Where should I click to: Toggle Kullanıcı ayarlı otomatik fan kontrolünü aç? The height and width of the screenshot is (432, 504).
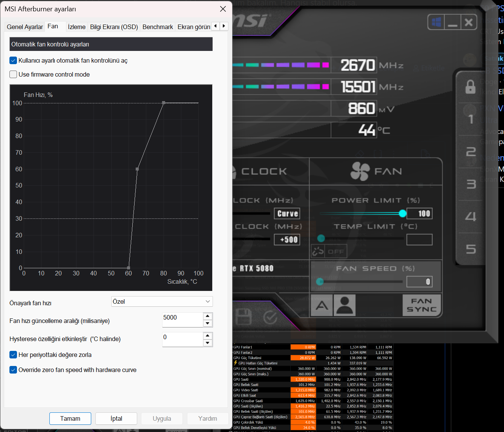(13, 60)
